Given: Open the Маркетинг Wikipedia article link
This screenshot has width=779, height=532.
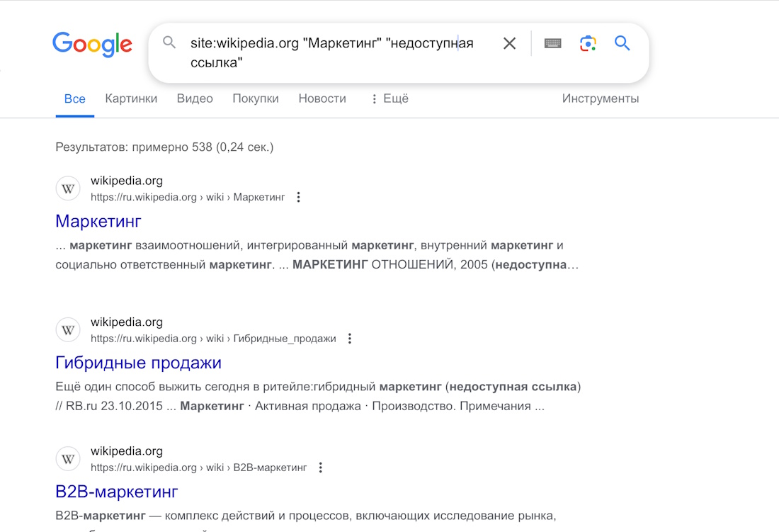Looking at the screenshot, I should [98, 221].
